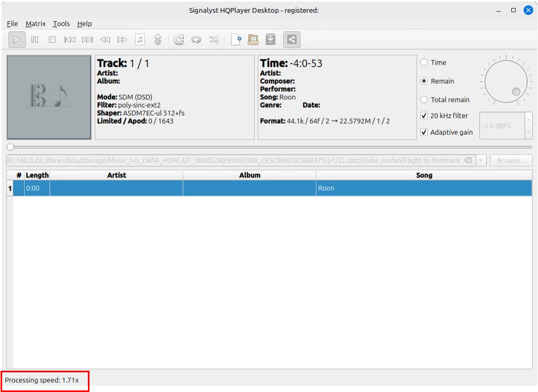Click the fast-forward icon
Screen dimensions: 538x392
pos(122,40)
